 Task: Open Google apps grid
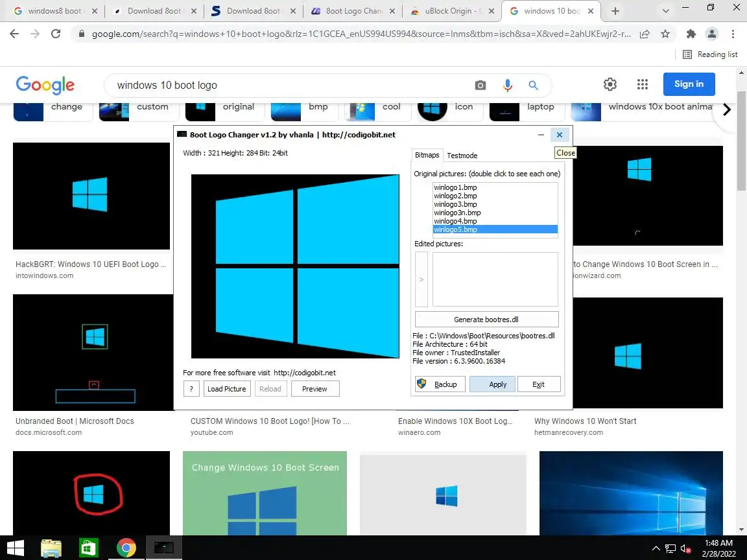[642, 84]
